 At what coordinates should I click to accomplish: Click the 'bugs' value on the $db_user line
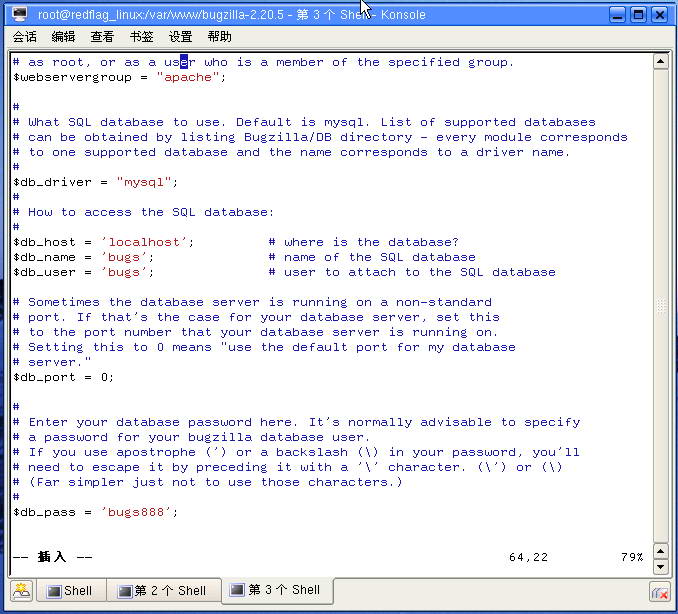(x=124, y=272)
